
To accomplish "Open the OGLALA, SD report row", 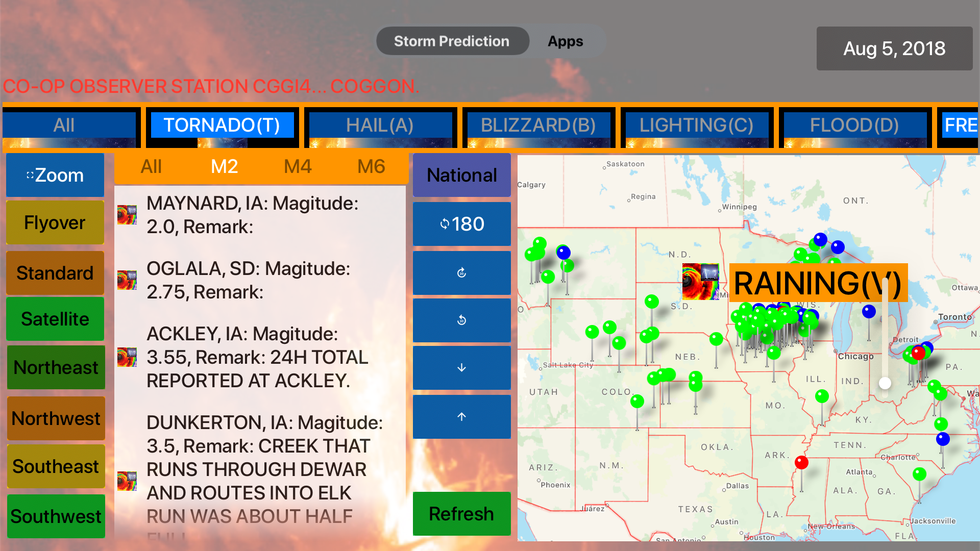I will point(260,280).
